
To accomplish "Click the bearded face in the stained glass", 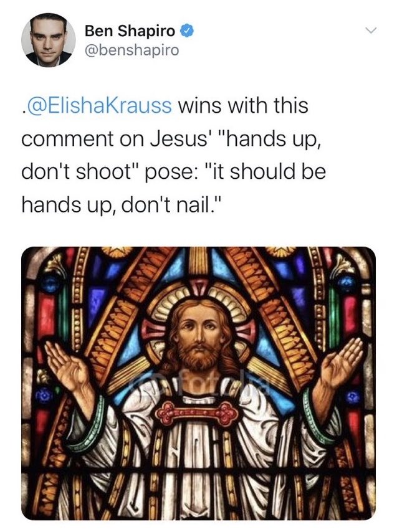I will 199,337.
